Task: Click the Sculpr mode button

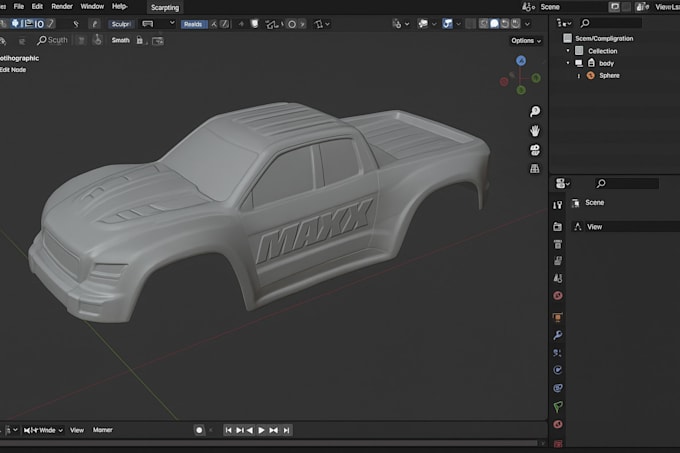Action: coord(121,24)
